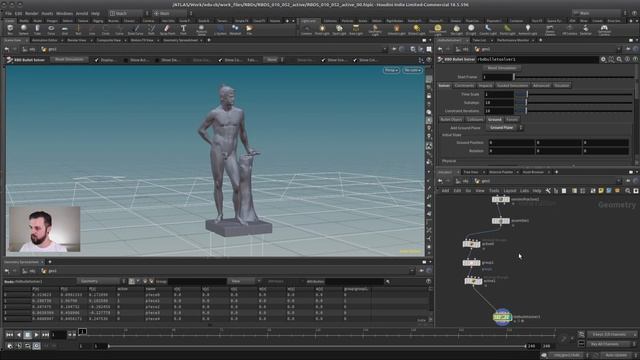Toggle the Show Co... checkbox
640x360 pixels.
pyautogui.click(x=220, y=60)
